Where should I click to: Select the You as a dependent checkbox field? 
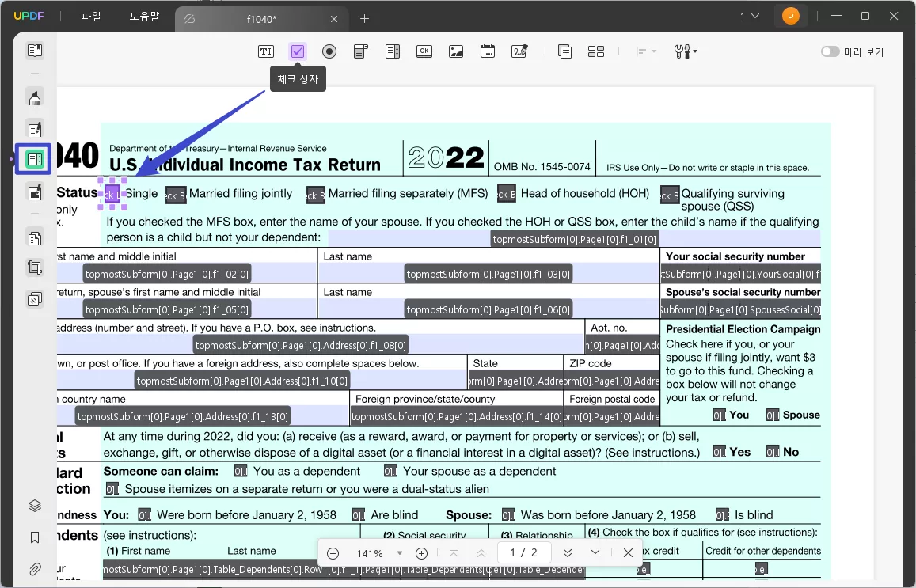pyautogui.click(x=241, y=471)
